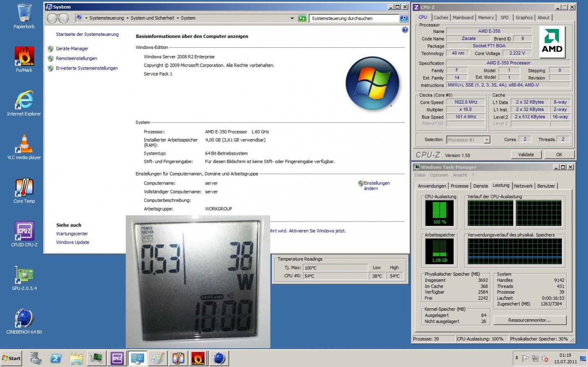Click the refresh icon in address bar

coord(302,18)
